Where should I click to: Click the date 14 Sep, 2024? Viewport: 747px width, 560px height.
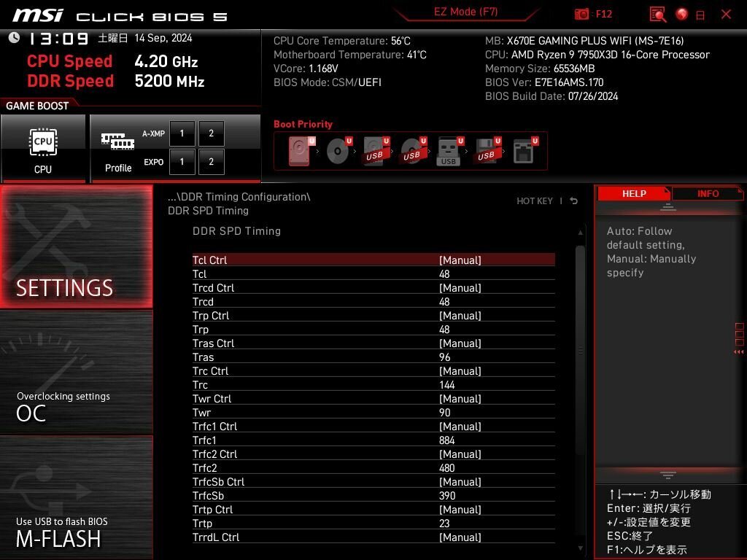click(x=163, y=38)
